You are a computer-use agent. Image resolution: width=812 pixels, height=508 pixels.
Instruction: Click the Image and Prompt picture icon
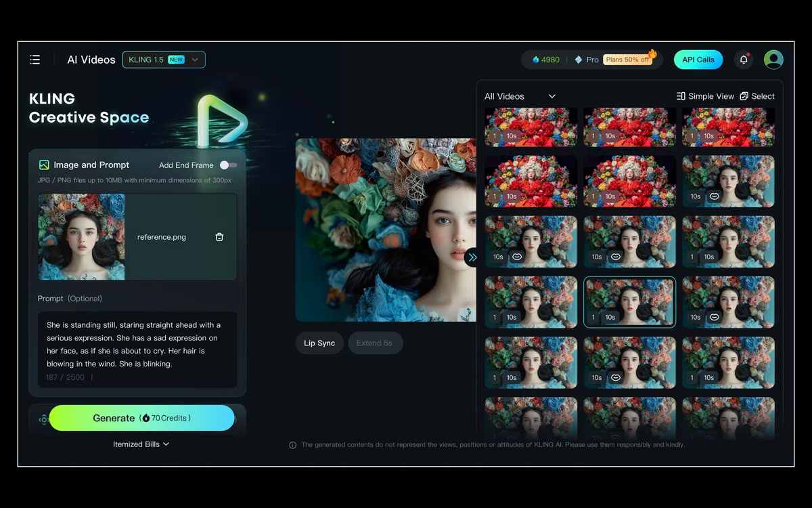(44, 165)
